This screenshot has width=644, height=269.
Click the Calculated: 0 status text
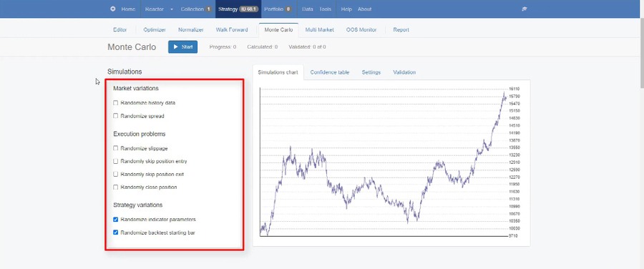tap(262, 47)
